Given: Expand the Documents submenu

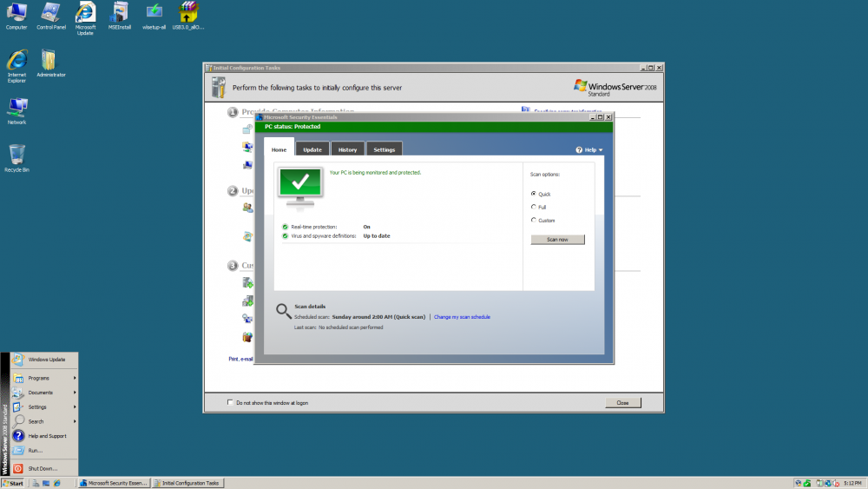Looking at the screenshot, I should pos(43,392).
